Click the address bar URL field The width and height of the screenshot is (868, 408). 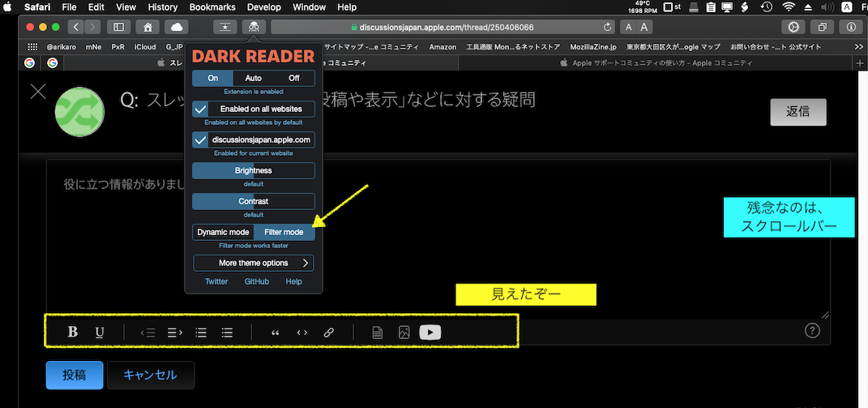(x=443, y=27)
